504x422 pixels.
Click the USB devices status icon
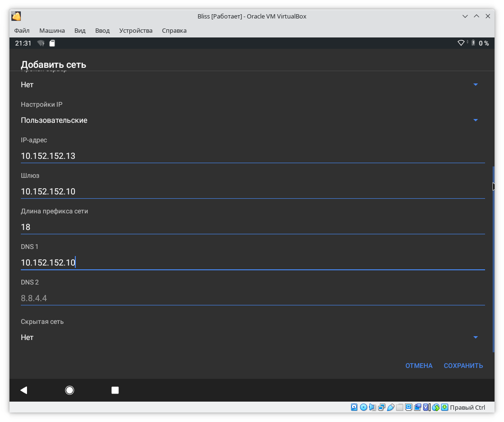click(391, 407)
